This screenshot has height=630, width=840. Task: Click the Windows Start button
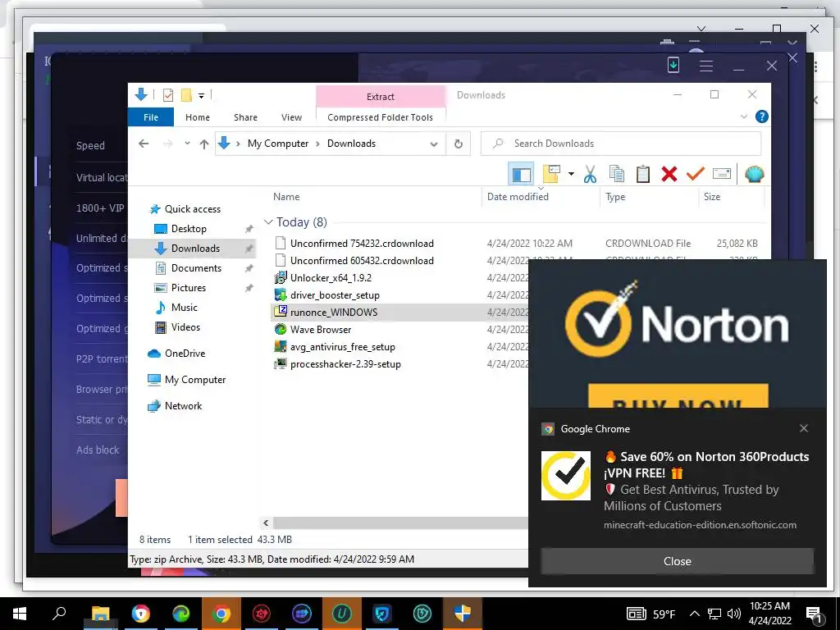coord(20,614)
